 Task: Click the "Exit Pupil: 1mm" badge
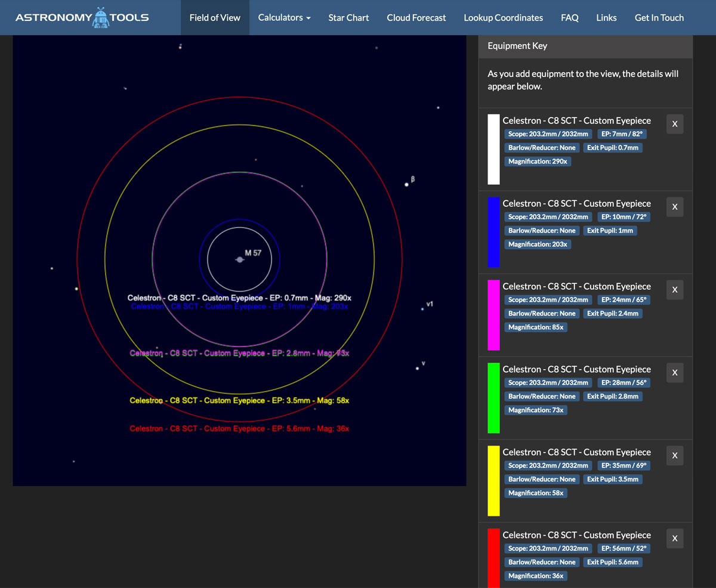(610, 231)
